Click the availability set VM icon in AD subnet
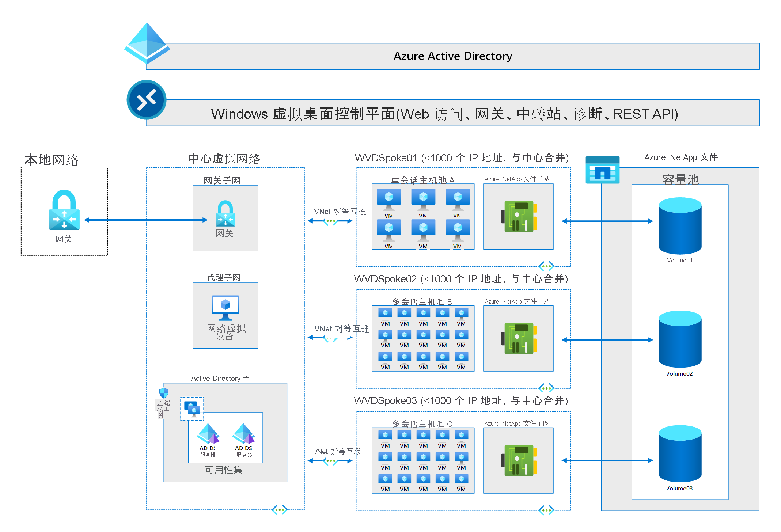 point(192,409)
